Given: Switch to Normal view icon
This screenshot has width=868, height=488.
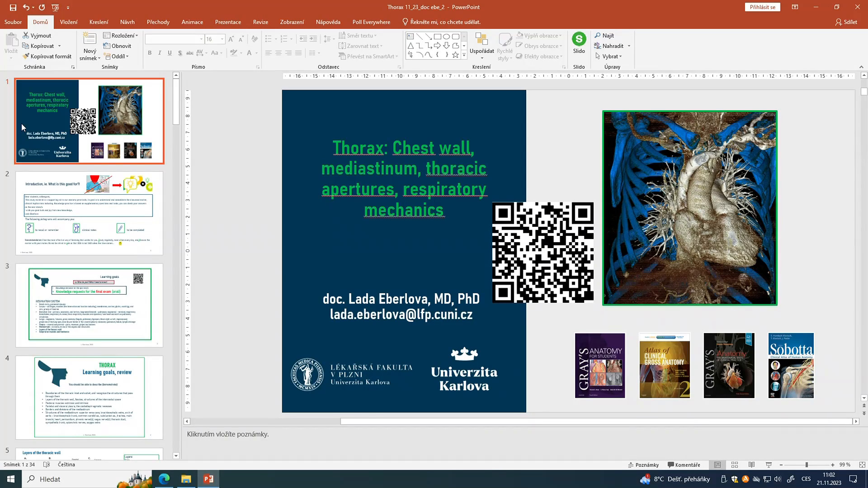Looking at the screenshot, I should 717,465.
